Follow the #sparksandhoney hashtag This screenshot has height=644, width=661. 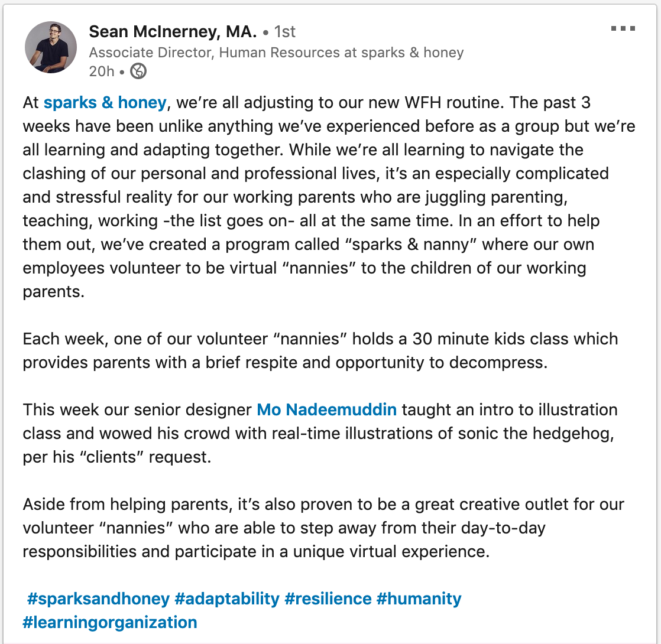click(98, 599)
